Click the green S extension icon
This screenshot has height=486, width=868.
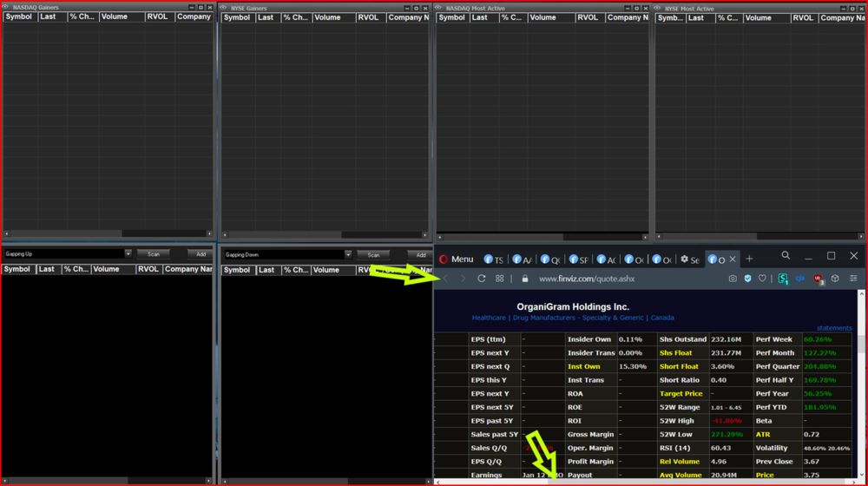[783, 279]
